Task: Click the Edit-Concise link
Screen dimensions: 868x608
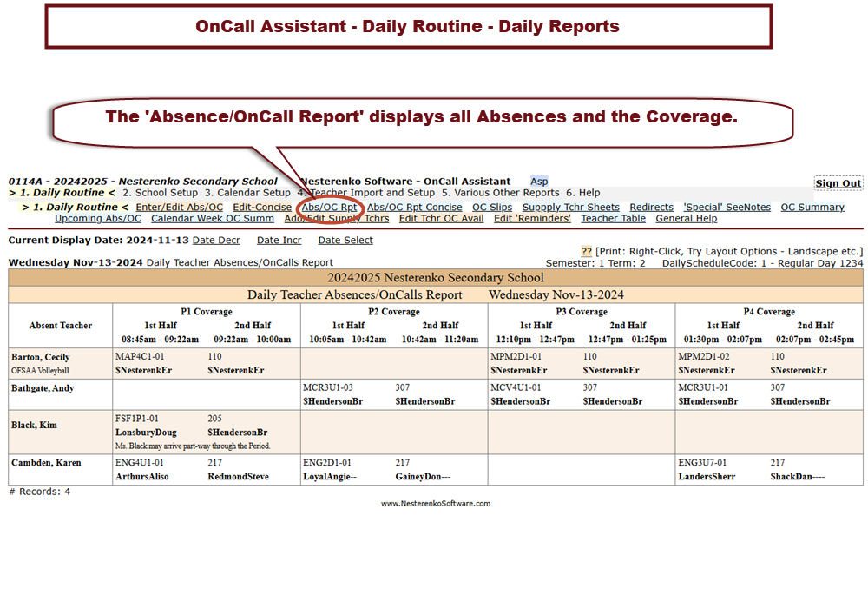Action: (262, 208)
